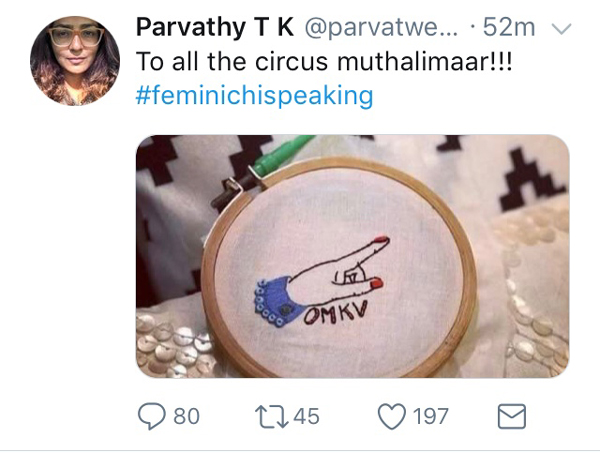Expand the tweet options chevron menu
Screen dimensions: 600x453
560,29
